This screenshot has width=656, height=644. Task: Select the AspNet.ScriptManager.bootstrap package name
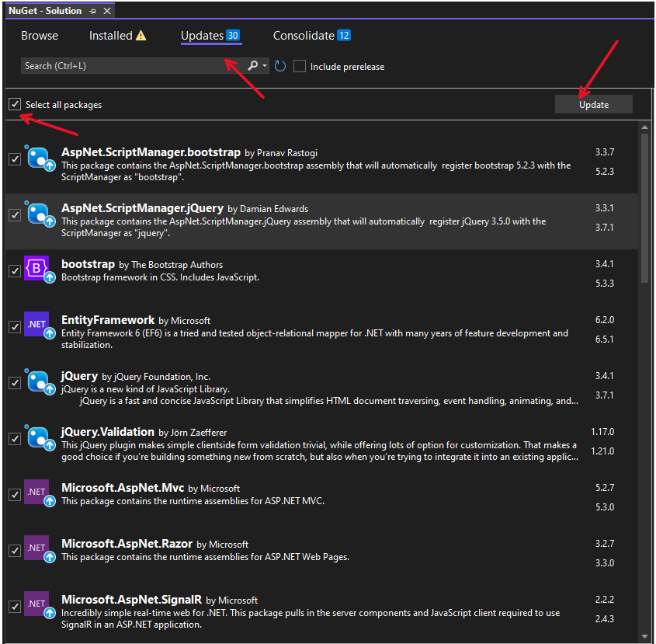tap(151, 151)
